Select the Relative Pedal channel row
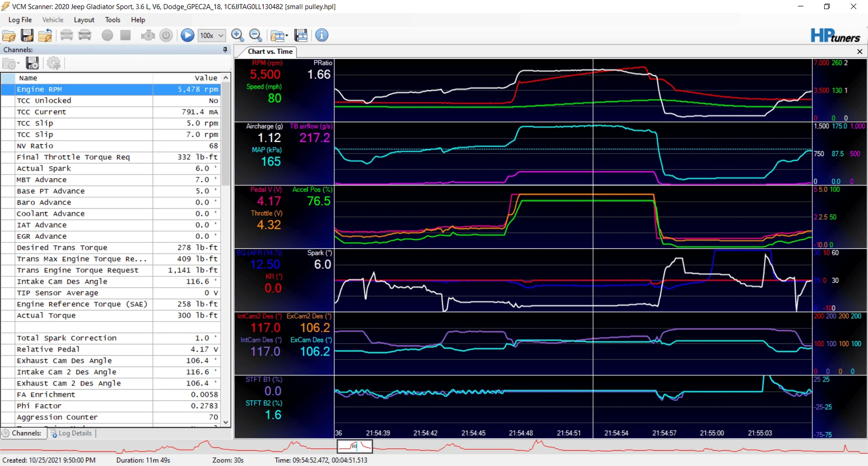Image resolution: width=868 pixels, height=466 pixels. 111,349
